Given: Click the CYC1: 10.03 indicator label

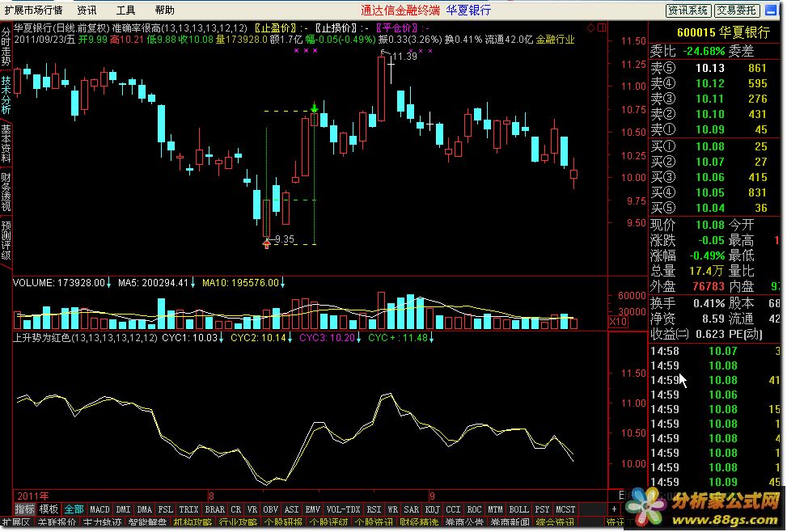Looking at the screenshot, I should (x=189, y=338).
